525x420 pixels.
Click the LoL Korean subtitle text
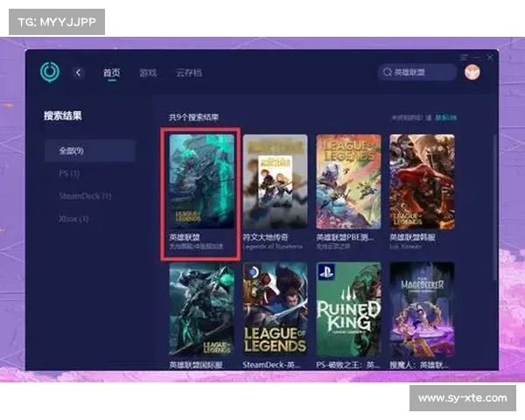pos(405,247)
